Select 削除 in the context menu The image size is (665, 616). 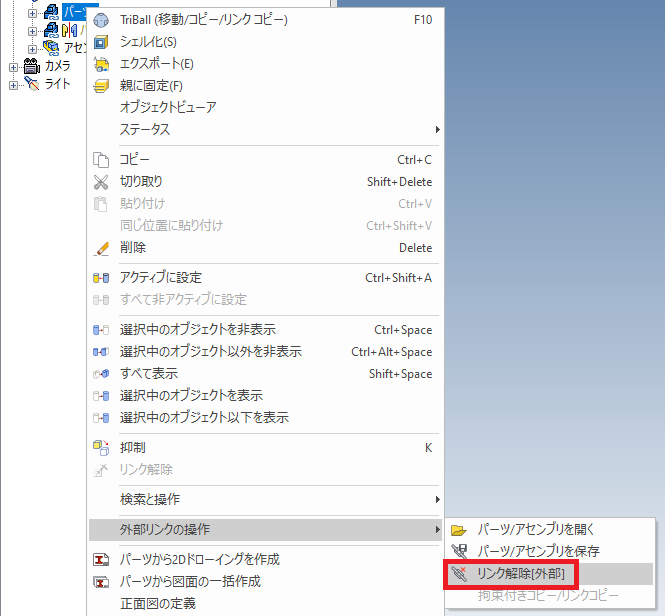[x=265, y=248]
